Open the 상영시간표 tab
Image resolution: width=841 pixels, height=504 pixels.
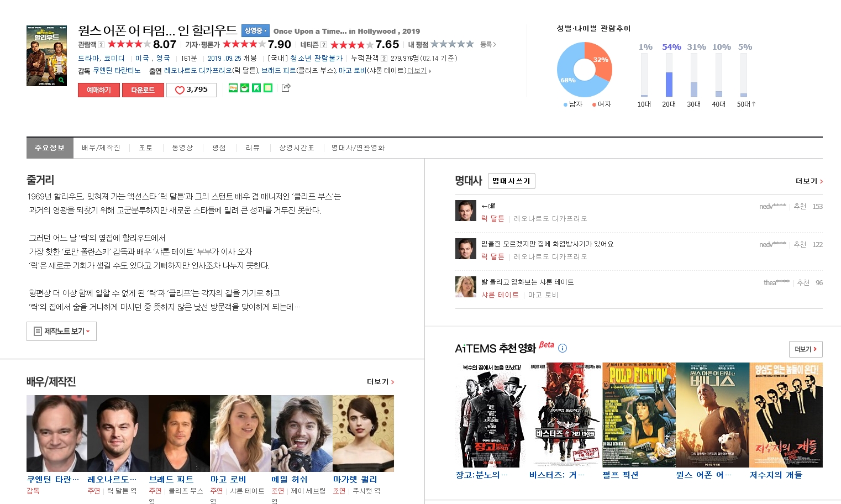(296, 148)
